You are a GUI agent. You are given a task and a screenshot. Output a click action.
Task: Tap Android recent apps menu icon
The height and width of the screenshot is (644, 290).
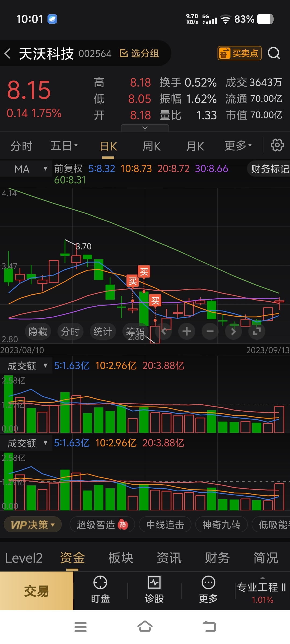[80, 627]
